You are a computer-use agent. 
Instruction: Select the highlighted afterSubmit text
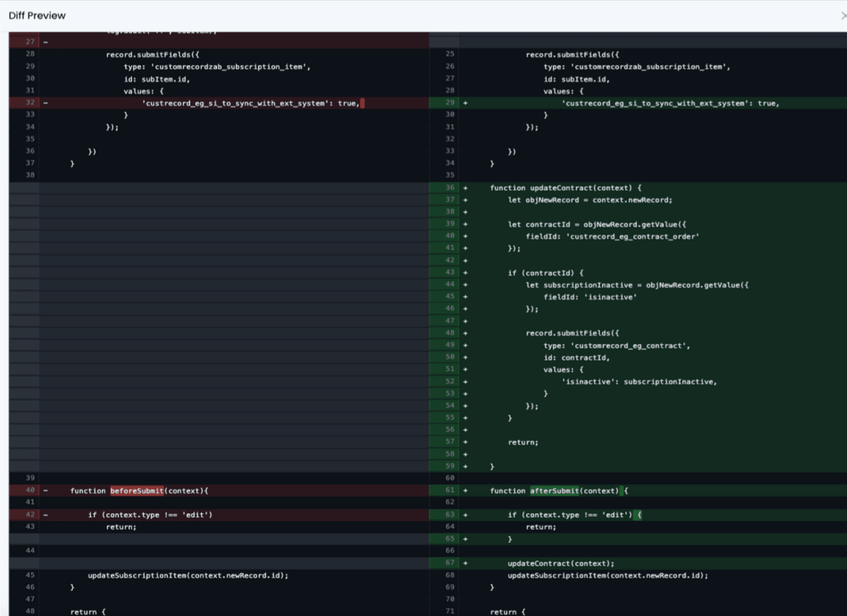(554, 491)
